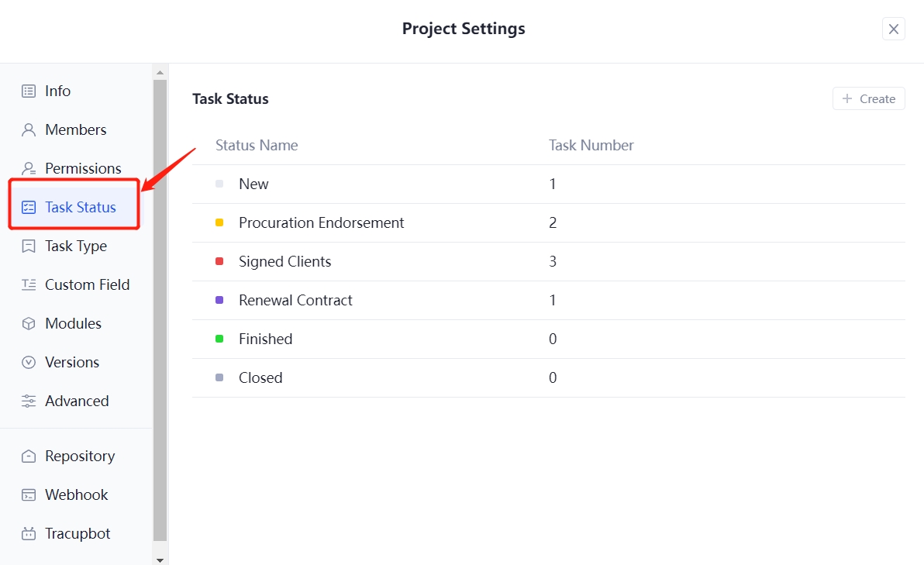Screen dimensions: 924x565
Task: Close the Project Settings dialog
Action: coord(893,29)
